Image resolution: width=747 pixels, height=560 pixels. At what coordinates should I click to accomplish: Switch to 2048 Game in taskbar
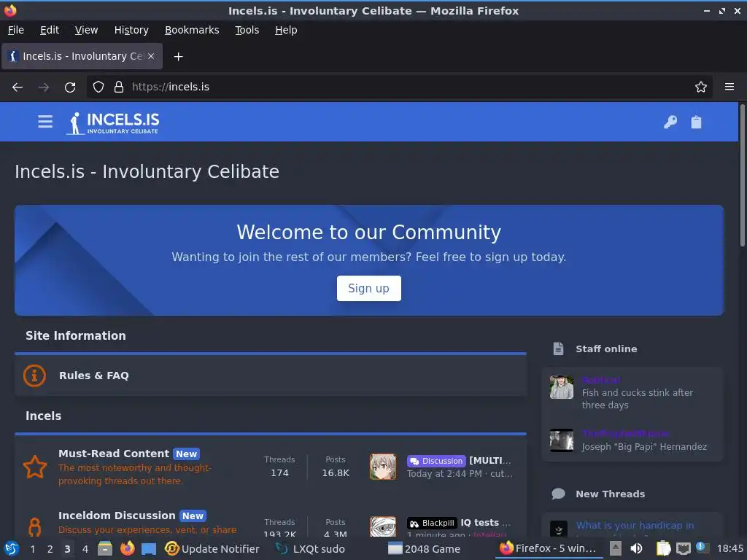click(x=424, y=549)
